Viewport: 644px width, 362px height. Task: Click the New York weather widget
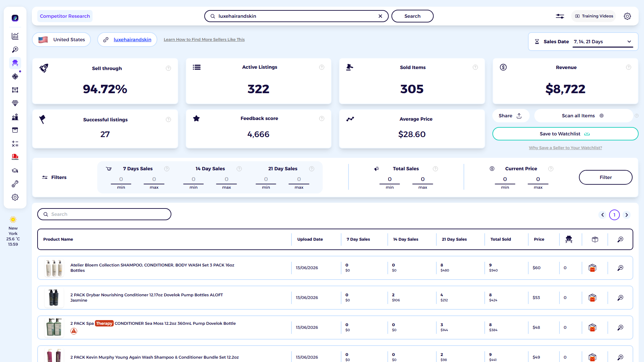coord(13,232)
